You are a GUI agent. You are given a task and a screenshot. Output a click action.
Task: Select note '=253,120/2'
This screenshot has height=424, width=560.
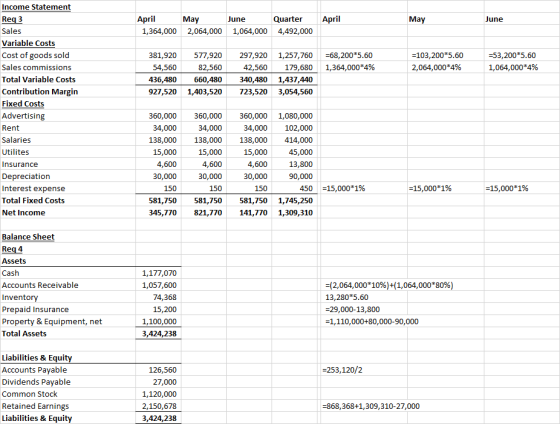click(x=342, y=370)
